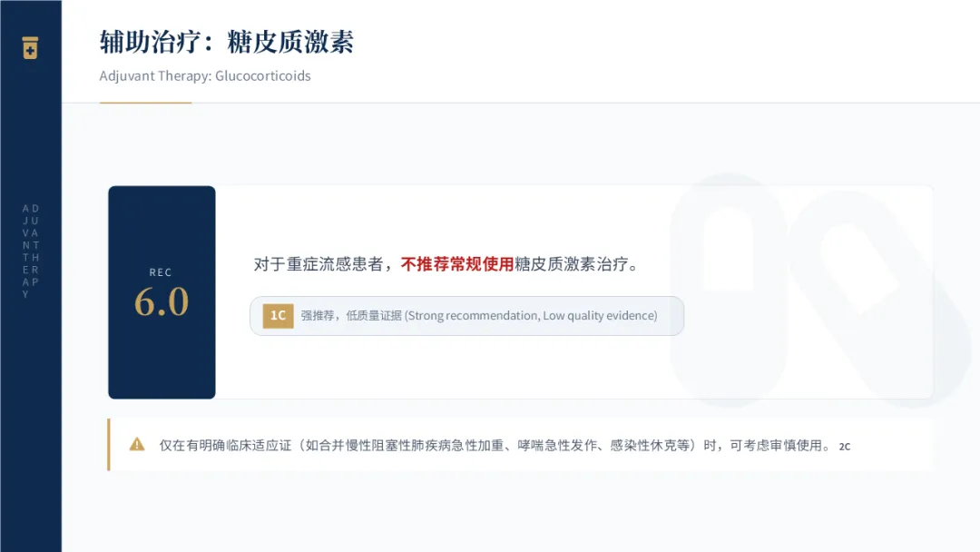Click the REC label above 6.0
The height and width of the screenshot is (552, 980).
pyautogui.click(x=161, y=272)
